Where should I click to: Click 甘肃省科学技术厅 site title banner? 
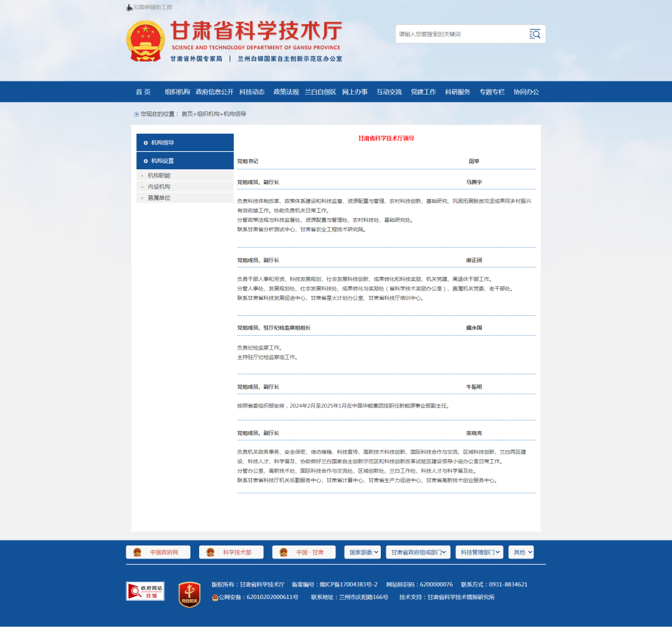(x=256, y=30)
